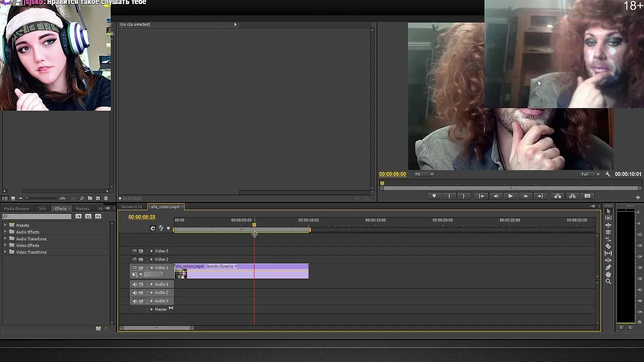The image size is (644, 362).
Task: Click the Lift button
Action: [557, 196]
